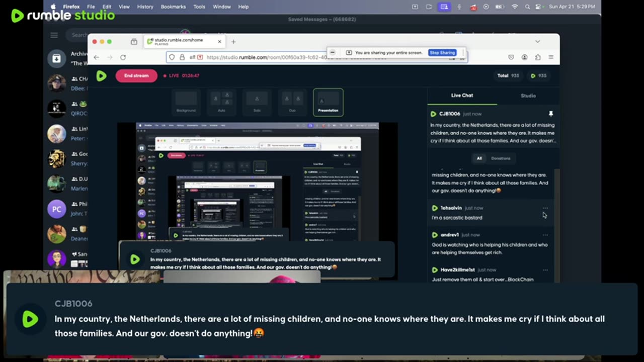The width and height of the screenshot is (644, 362).
Task: Open the Firefox application menu
Action: pyautogui.click(x=71, y=7)
